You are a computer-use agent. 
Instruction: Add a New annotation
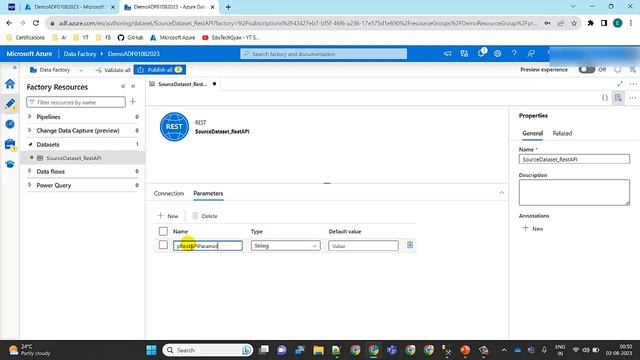click(x=533, y=229)
